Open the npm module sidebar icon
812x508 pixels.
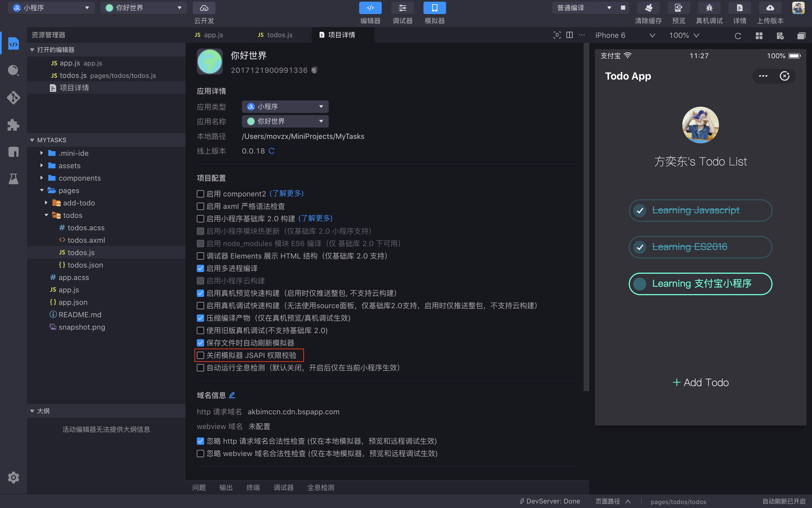[14, 152]
